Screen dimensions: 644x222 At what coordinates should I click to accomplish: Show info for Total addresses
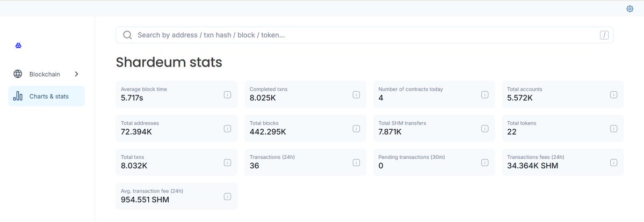click(x=227, y=129)
